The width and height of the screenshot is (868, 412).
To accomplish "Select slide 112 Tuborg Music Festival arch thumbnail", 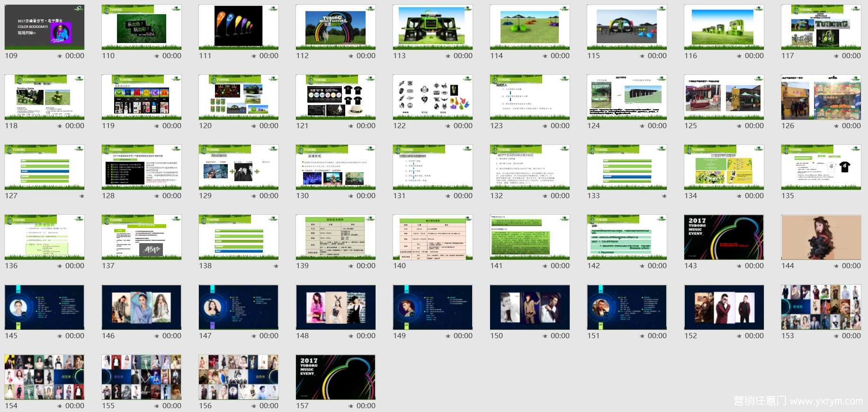I will (x=336, y=27).
